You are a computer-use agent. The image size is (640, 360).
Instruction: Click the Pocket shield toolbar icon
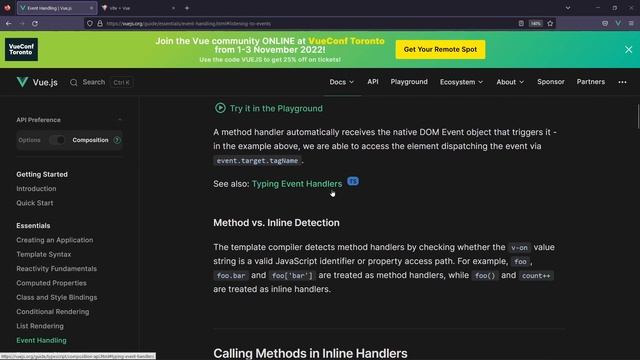(605, 24)
